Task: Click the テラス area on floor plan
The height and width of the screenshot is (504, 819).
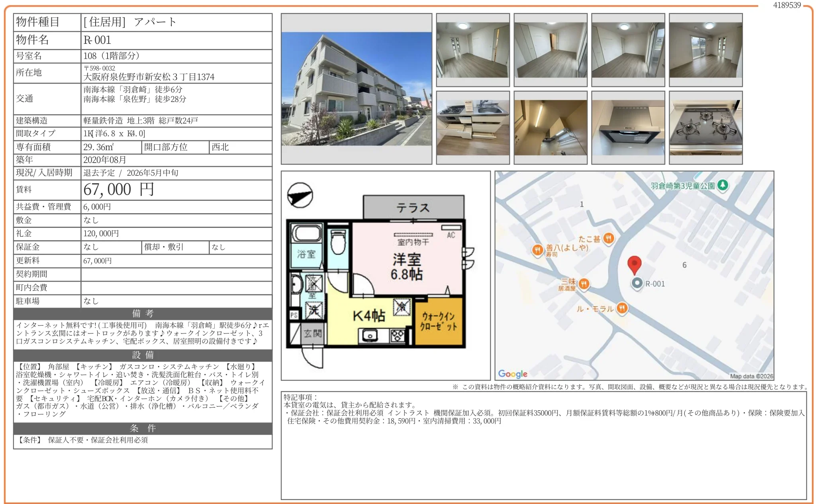Action: [413, 207]
